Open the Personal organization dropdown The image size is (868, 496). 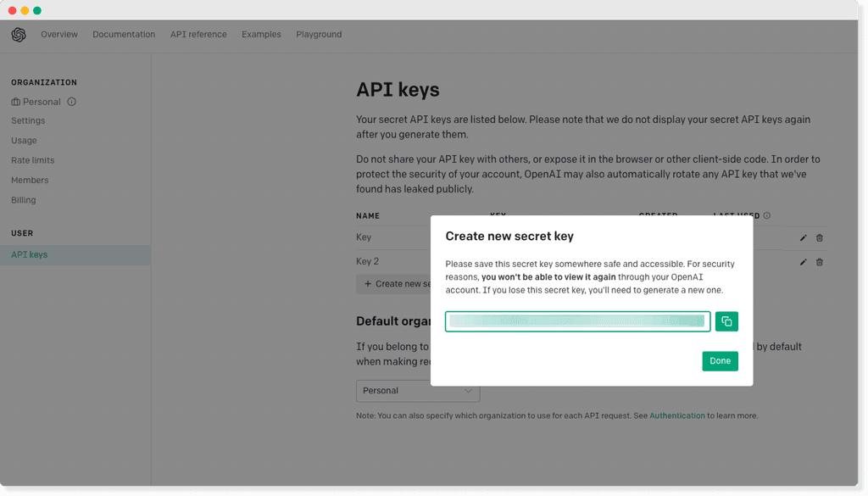(x=417, y=391)
